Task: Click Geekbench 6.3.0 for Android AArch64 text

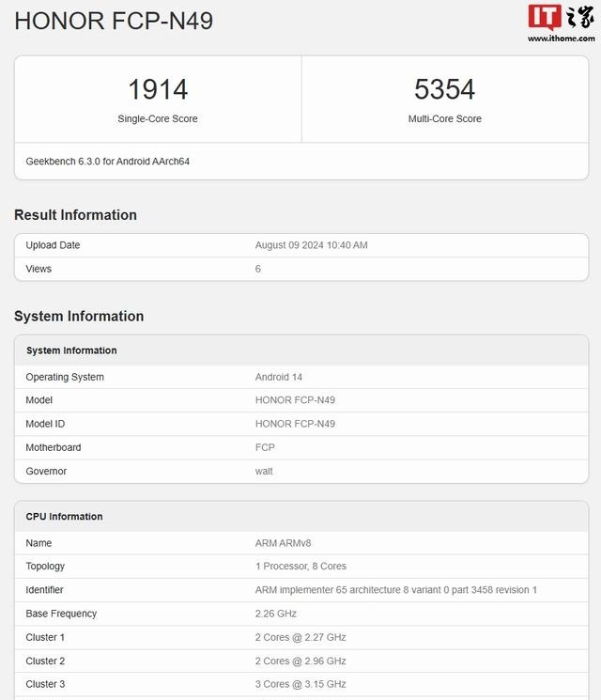Action: [108, 162]
